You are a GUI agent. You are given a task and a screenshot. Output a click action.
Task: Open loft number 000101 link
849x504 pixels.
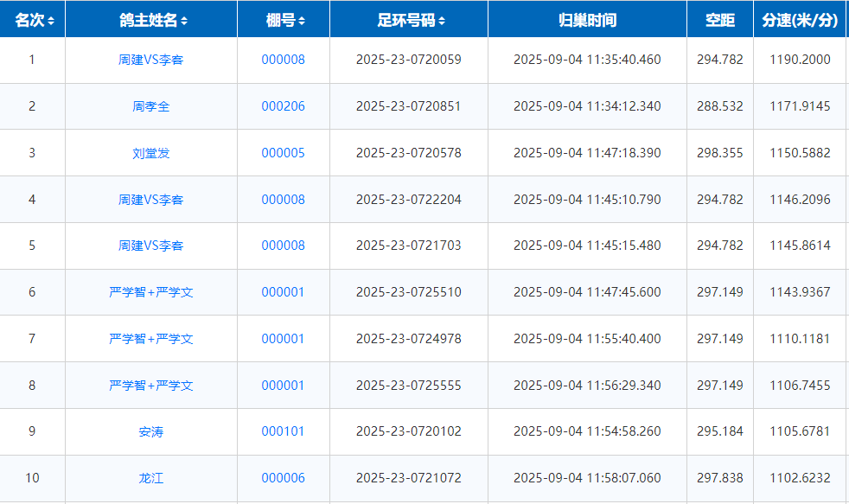(x=283, y=431)
